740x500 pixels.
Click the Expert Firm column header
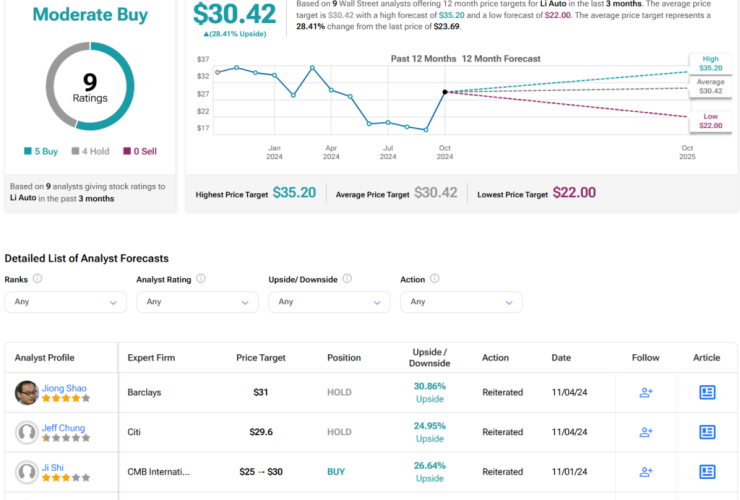(x=151, y=358)
